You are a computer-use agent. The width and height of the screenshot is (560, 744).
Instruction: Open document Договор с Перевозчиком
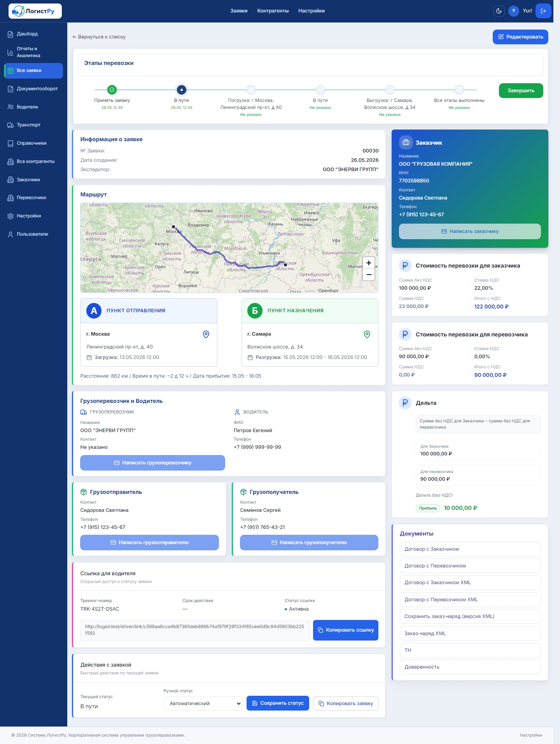tap(470, 566)
